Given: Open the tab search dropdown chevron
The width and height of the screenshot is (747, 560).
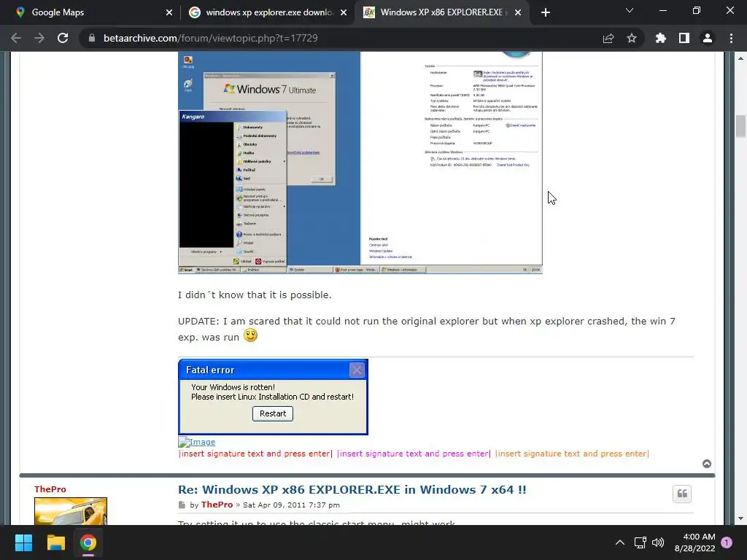Looking at the screenshot, I should click(630, 10).
